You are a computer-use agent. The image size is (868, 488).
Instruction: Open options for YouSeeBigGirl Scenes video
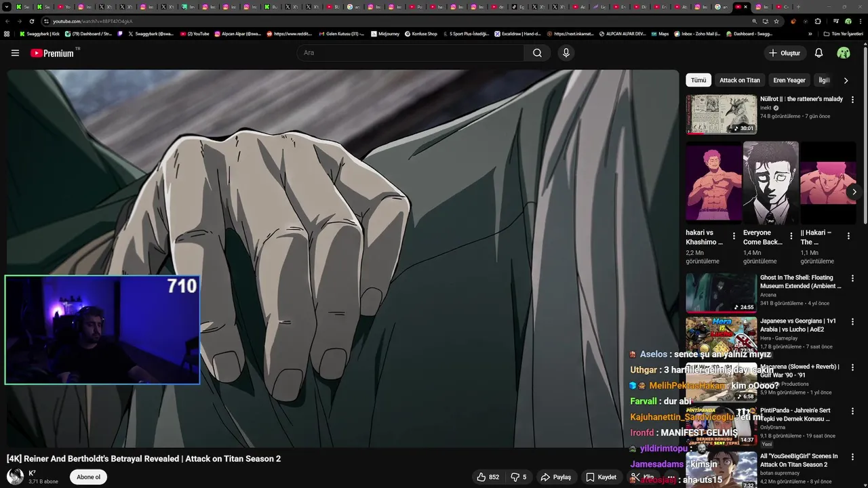tap(852, 457)
